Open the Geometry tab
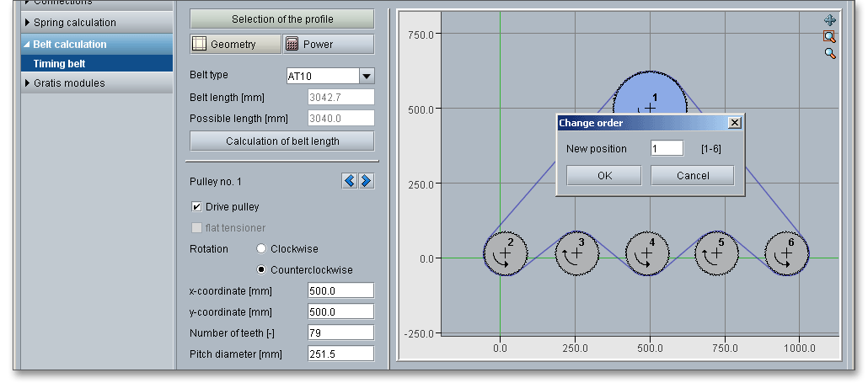The width and height of the screenshot is (868, 383). pos(234,45)
